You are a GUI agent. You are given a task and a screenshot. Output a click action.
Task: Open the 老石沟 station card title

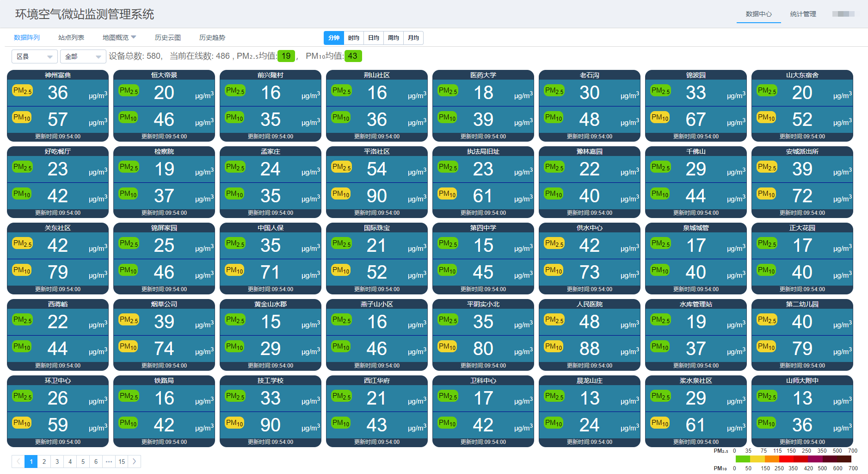(x=590, y=75)
